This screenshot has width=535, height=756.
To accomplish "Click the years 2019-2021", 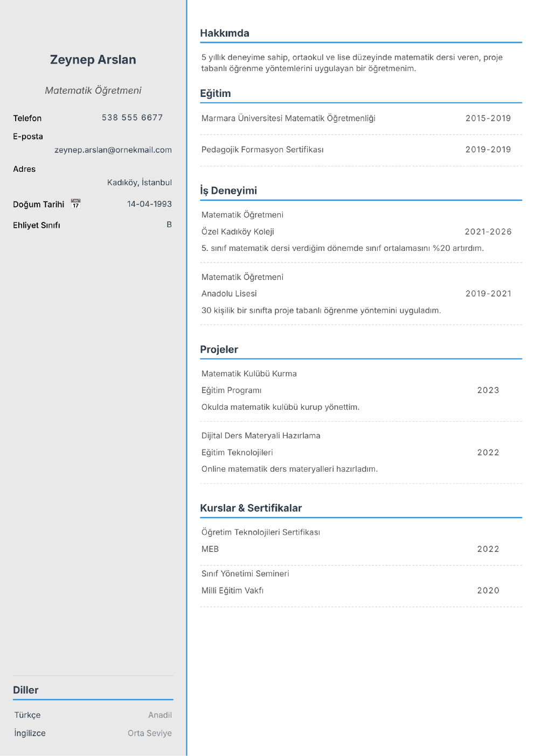I will click(x=488, y=293).
